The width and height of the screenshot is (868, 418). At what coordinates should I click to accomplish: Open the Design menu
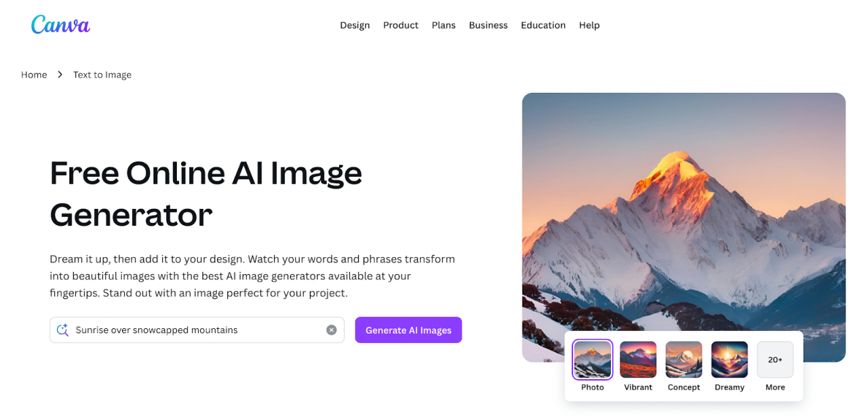[x=355, y=25]
